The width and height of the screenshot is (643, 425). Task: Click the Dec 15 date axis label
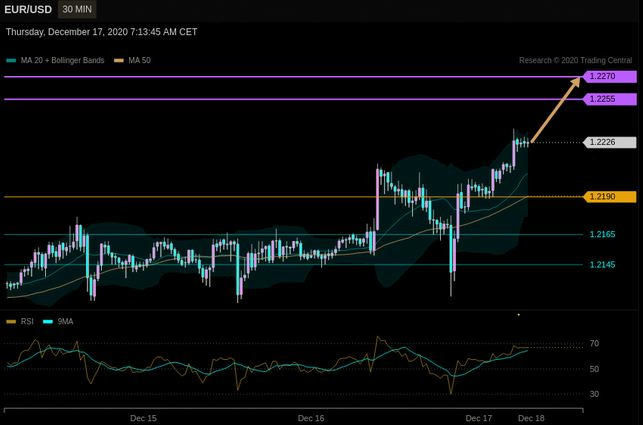click(x=144, y=418)
